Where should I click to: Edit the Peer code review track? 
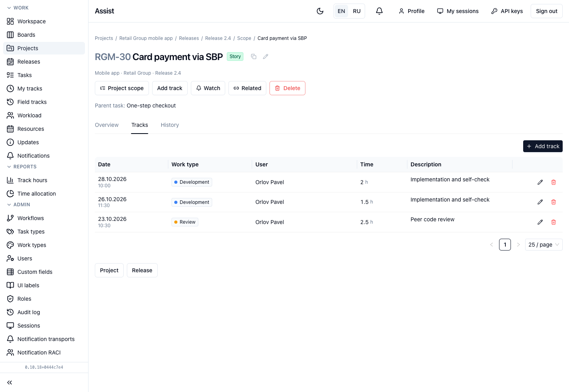tap(540, 222)
